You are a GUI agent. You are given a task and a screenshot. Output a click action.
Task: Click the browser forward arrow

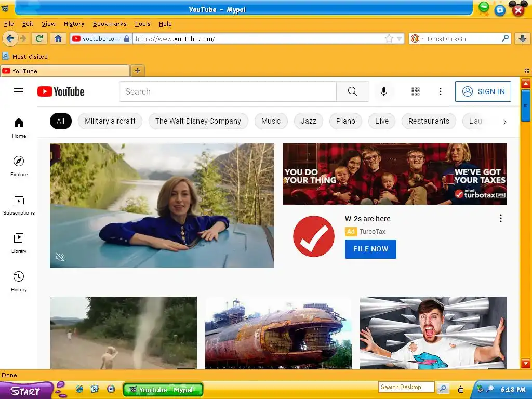point(23,38)
